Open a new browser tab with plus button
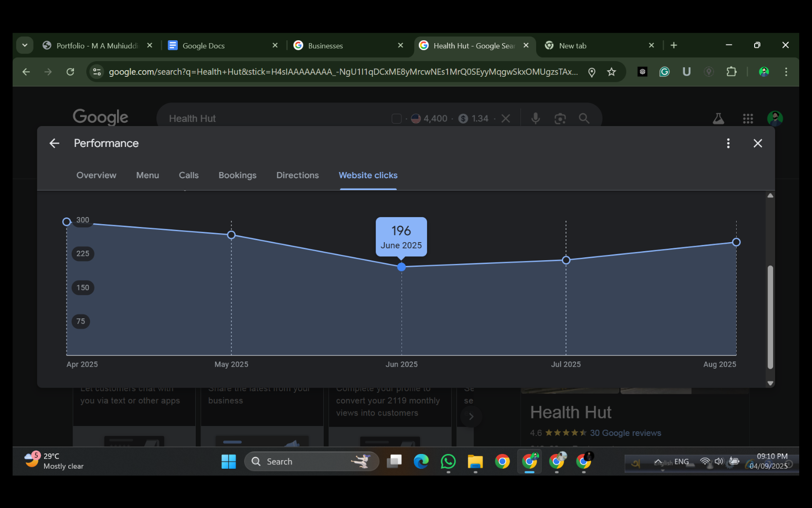 (674, 45)
